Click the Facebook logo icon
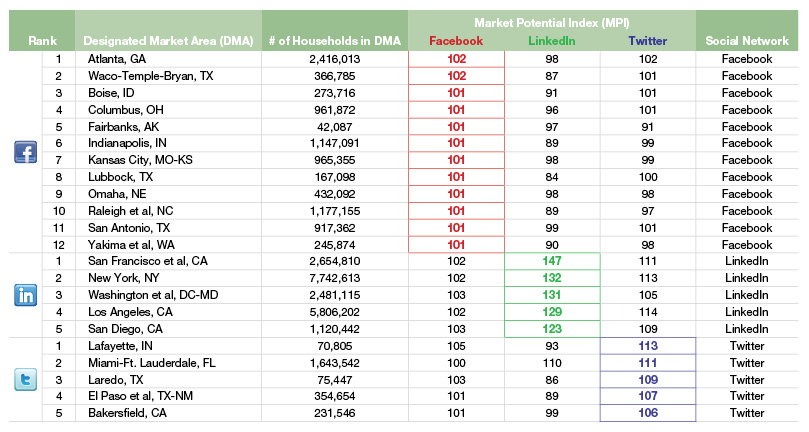The image size is (809, 432). point(25,152)
